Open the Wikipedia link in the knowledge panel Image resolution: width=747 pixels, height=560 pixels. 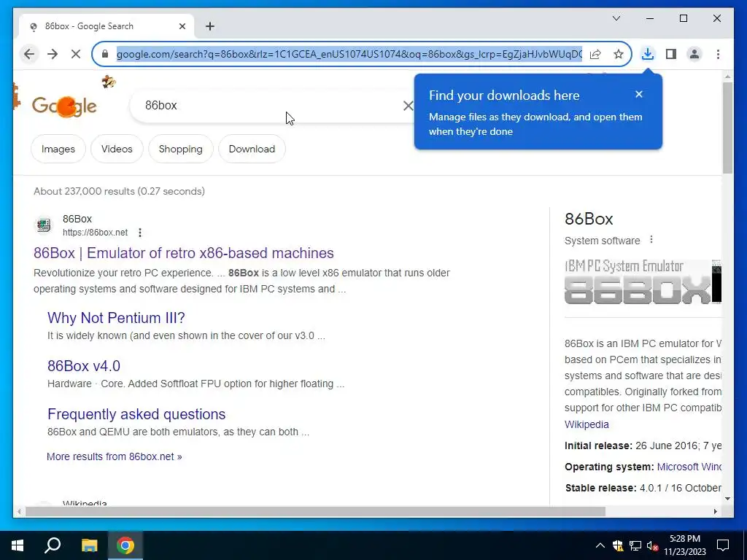point(587,424)
